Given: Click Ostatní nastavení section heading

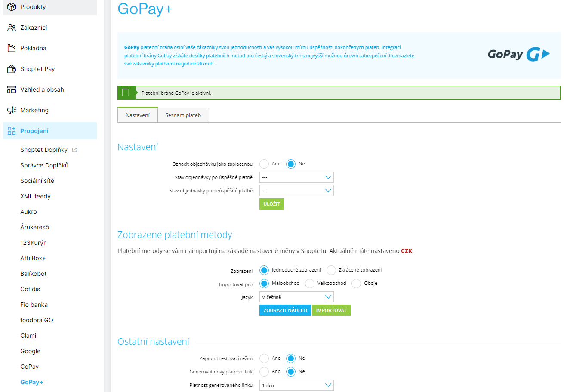Looking at the screenshot, I should point(153,342).
